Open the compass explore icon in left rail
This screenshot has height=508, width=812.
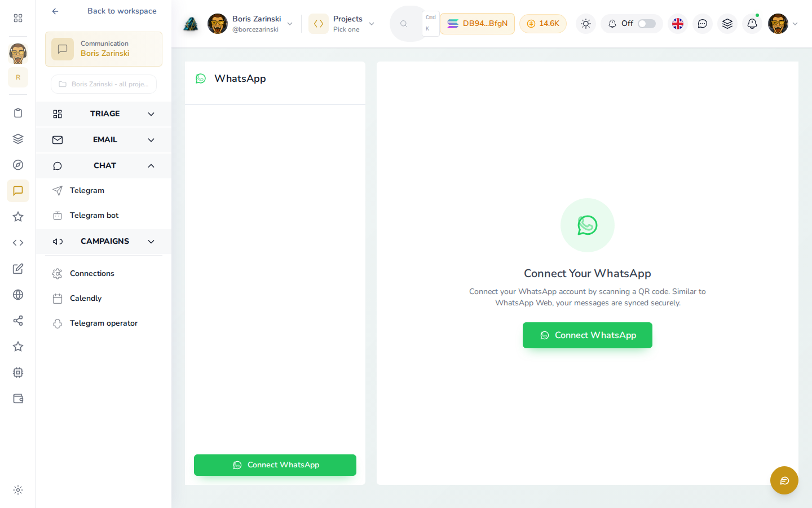pos(18,165)
